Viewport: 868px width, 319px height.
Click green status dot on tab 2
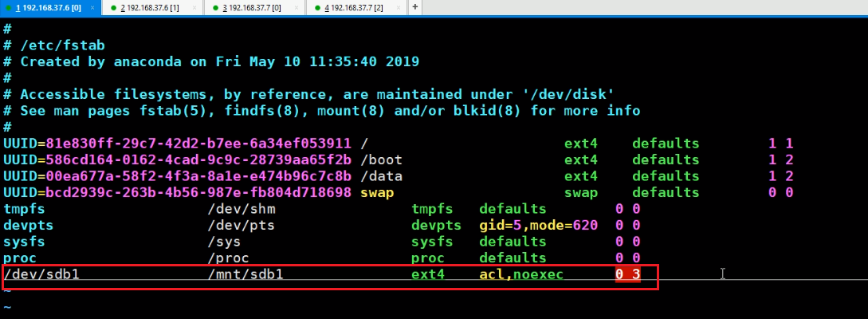pyautogui.click(x=113, y=8)
